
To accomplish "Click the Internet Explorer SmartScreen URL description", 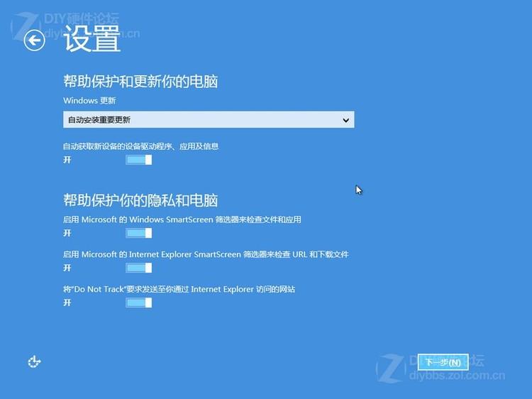I will [206, 254].
